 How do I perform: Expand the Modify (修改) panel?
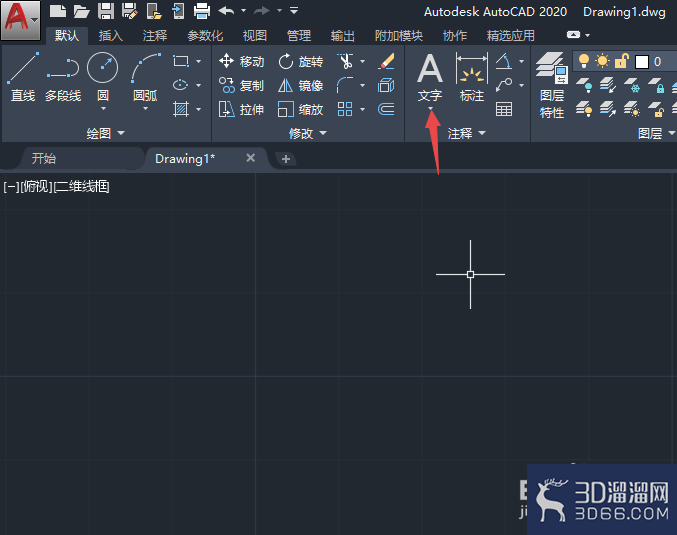(307, 133)
